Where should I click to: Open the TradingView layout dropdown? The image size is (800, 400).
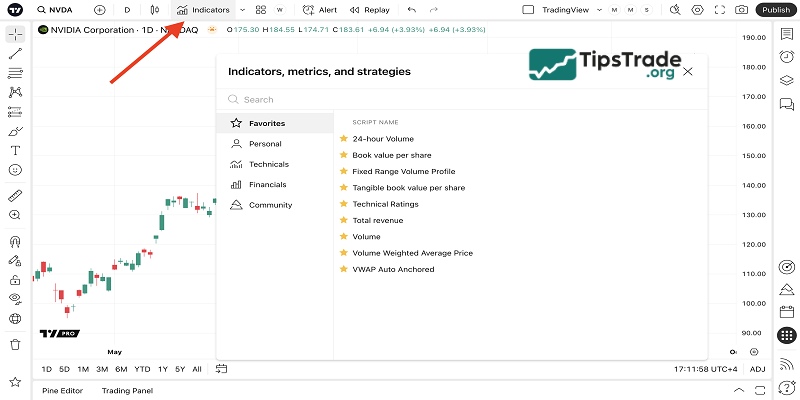[570, 10]
